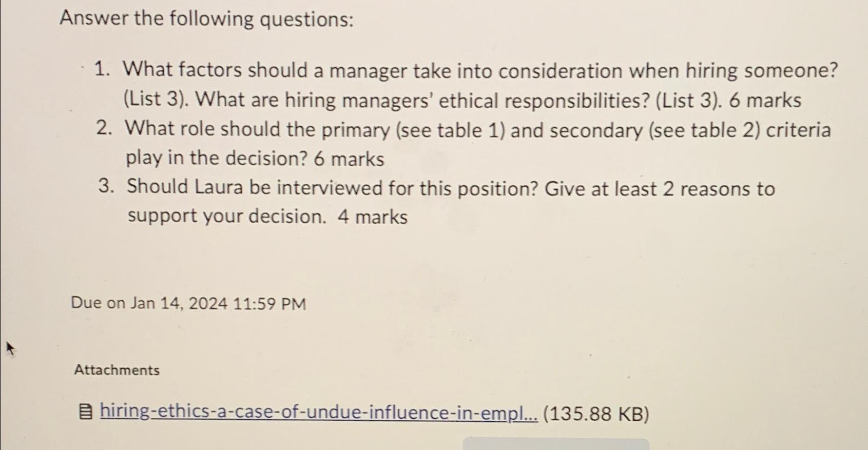Click the document icon beside the attachment

click(x=86, y=412)
